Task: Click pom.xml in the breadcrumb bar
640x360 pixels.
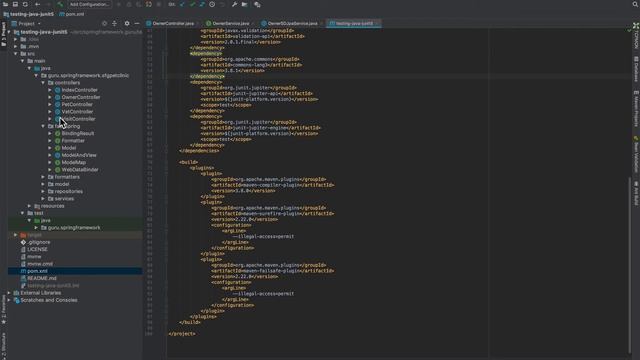Action: tap(72, 14)
